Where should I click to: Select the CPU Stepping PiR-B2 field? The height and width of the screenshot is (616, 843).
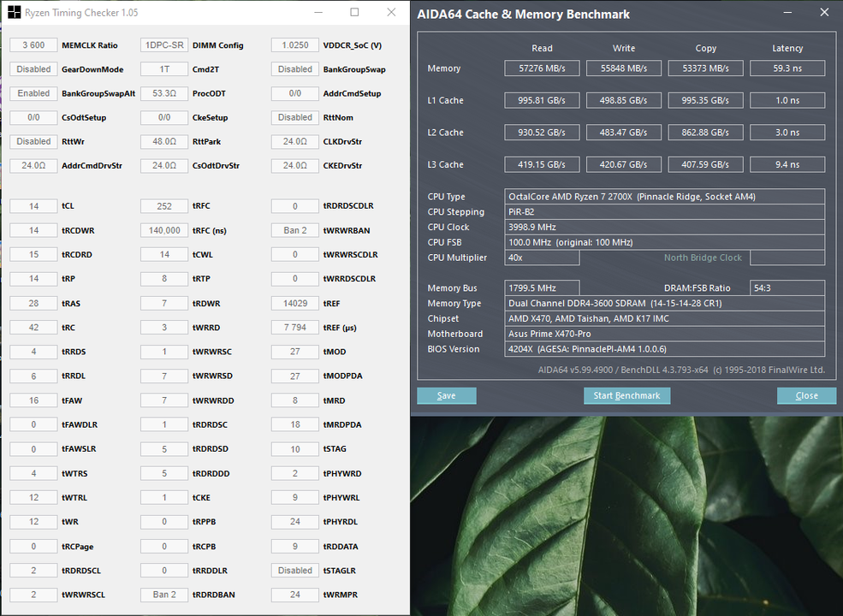click(664, 212)
